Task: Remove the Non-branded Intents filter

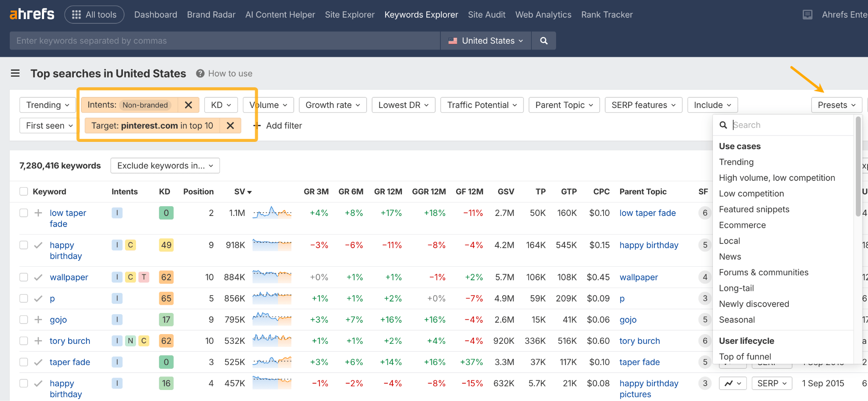Action: click(188, 105)
